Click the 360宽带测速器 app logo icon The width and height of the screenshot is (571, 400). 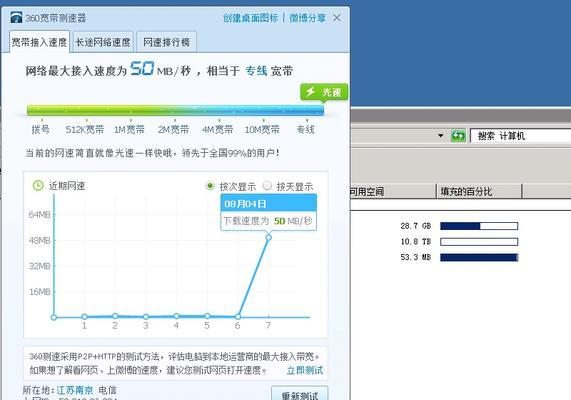16,17
